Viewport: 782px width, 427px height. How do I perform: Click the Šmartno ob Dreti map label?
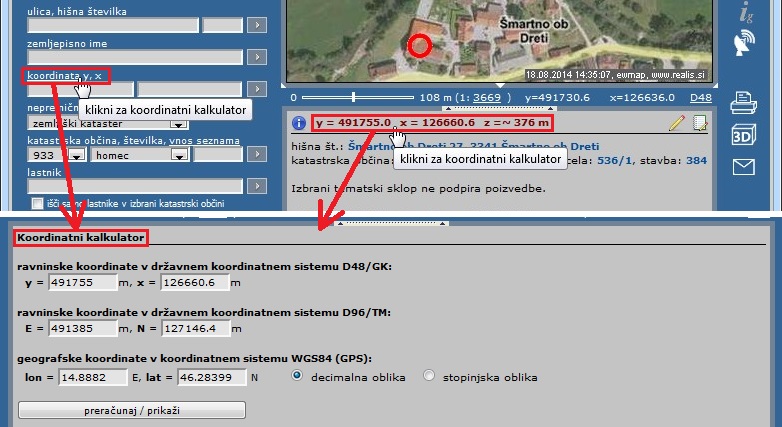534,30
